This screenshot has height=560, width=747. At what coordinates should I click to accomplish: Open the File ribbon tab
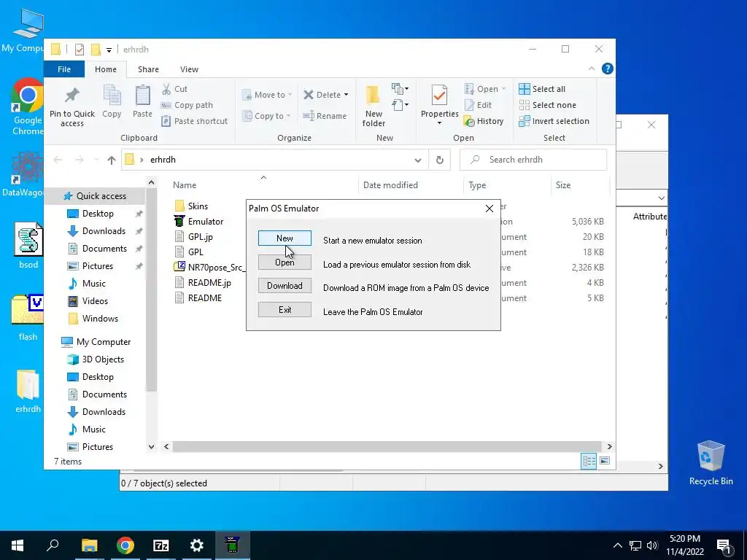pos(64,69)
